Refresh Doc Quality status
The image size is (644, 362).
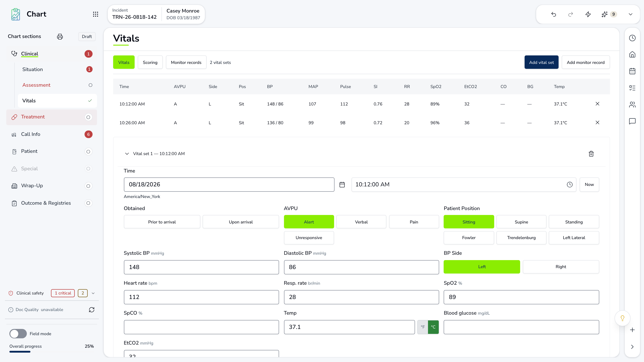click(x=91, y=310)
